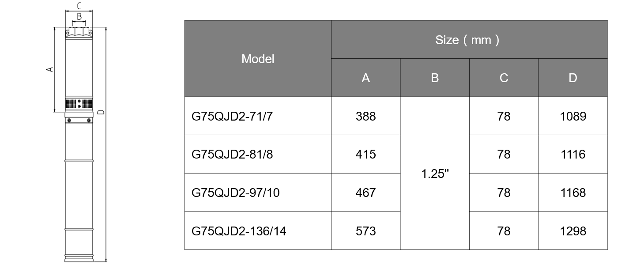Screen dimensions: 644x276
Task: Click the 1298 value cell
Action: click(573, 231)
